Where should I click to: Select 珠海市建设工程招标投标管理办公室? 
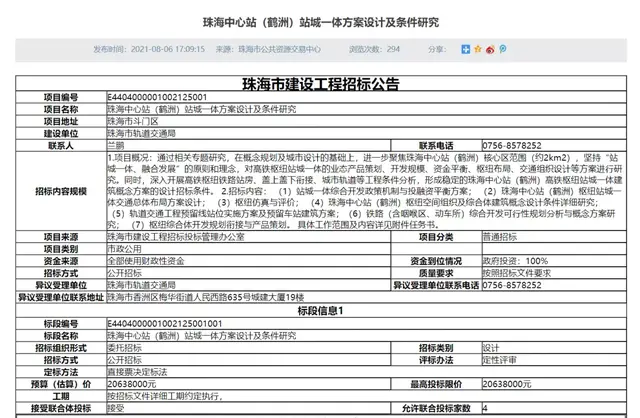tap(176, 237)
